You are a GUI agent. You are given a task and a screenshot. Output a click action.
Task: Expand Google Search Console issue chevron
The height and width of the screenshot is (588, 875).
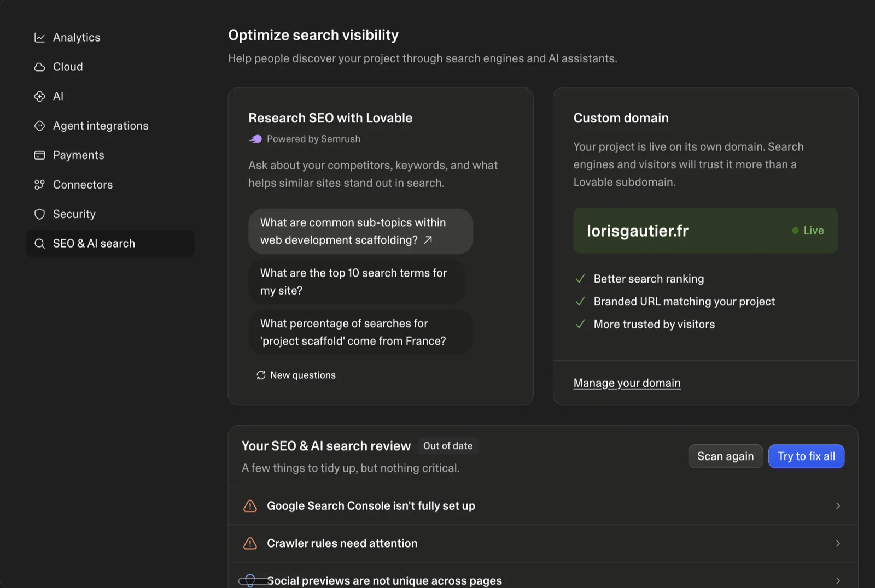tap(838, 506)
